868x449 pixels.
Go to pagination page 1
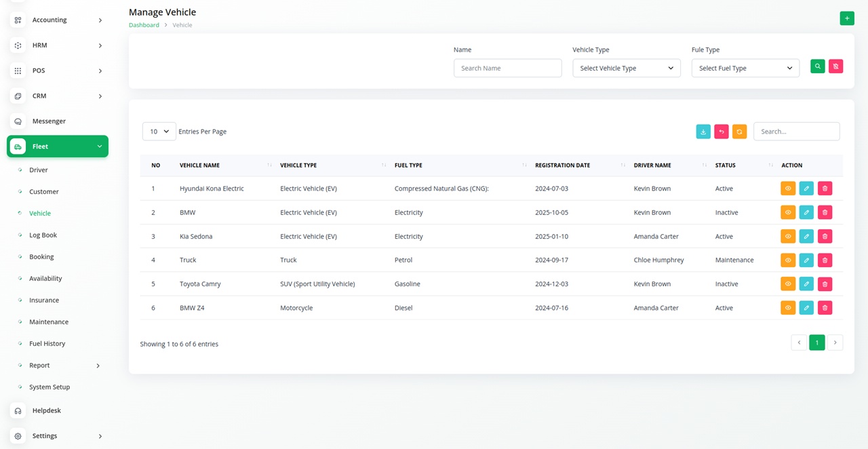pos(816,343)
